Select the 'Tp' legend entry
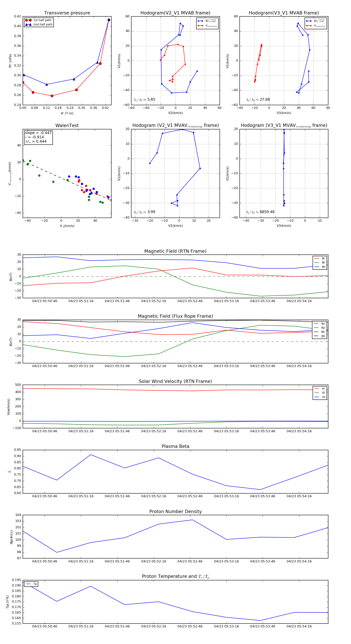This screenshot has width=351, height=644. tap(31, 584)
